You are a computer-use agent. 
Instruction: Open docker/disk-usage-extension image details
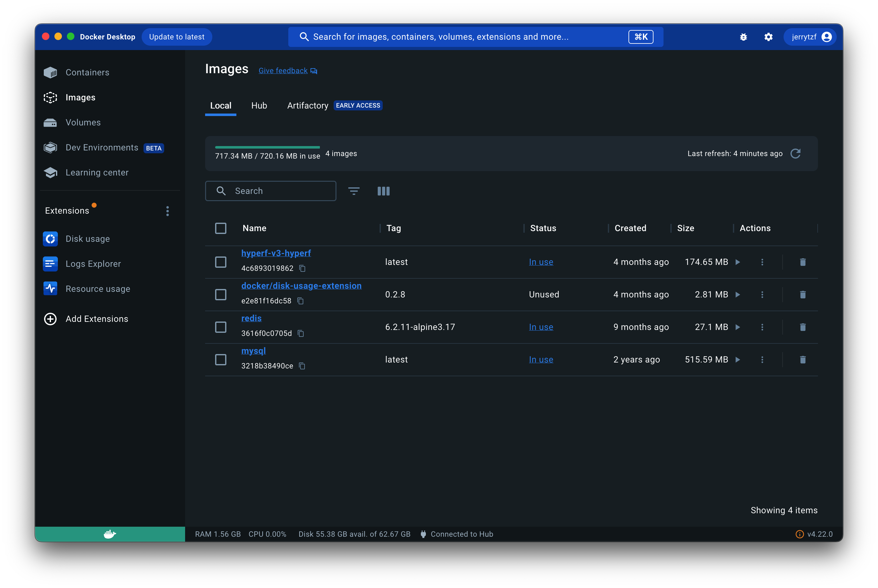(x=301, y=286)
